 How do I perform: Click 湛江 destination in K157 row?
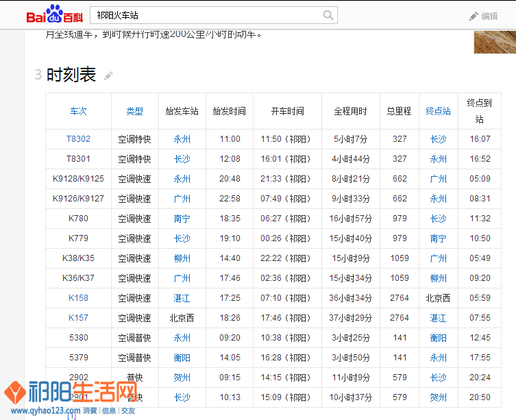pos(439,318)
